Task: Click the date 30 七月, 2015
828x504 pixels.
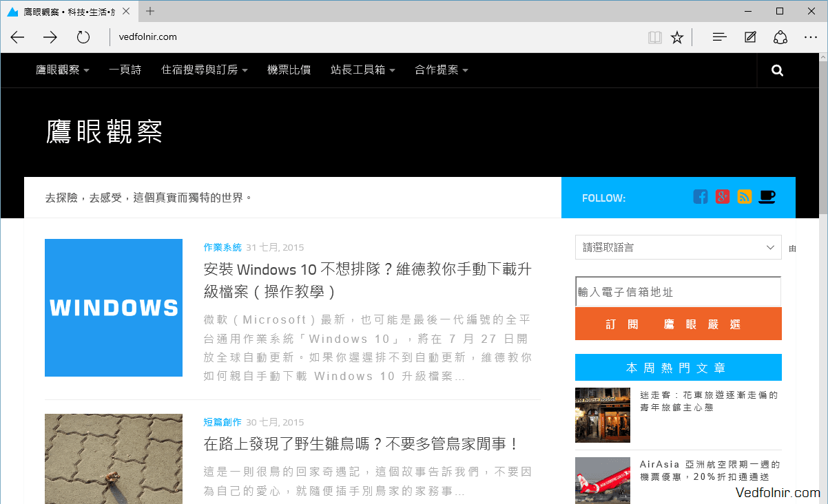Action: (x=275, y=422)
